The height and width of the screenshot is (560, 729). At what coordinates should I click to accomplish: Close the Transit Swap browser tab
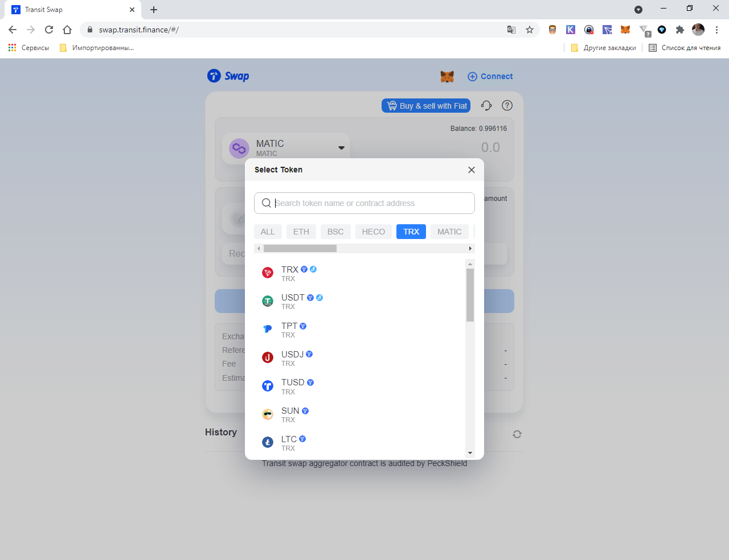tap(132, 10)
